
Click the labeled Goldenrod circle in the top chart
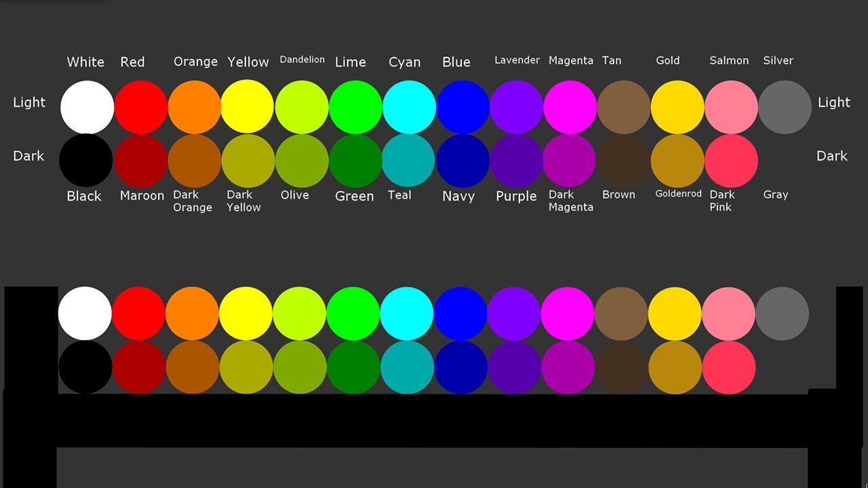pos(677,161)
